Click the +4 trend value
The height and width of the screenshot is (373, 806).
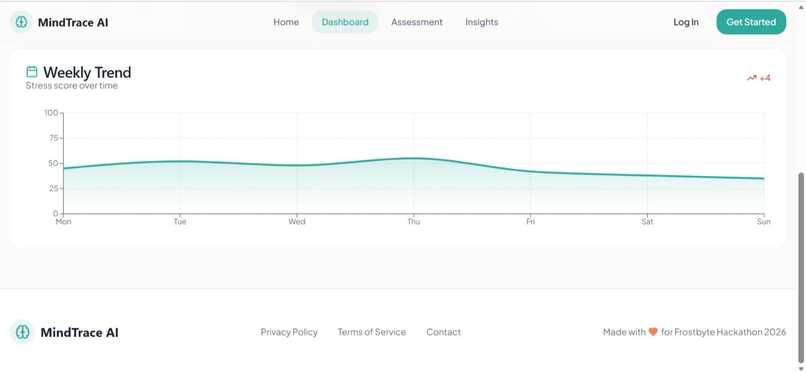pyautogui.click(x=765, y=78)
